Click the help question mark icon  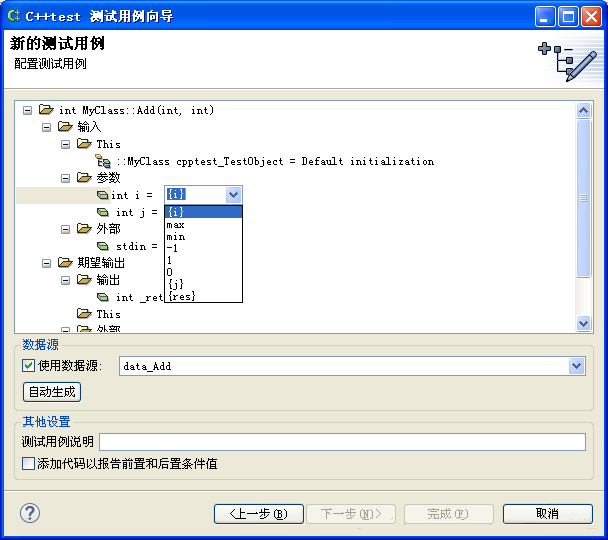30,512
